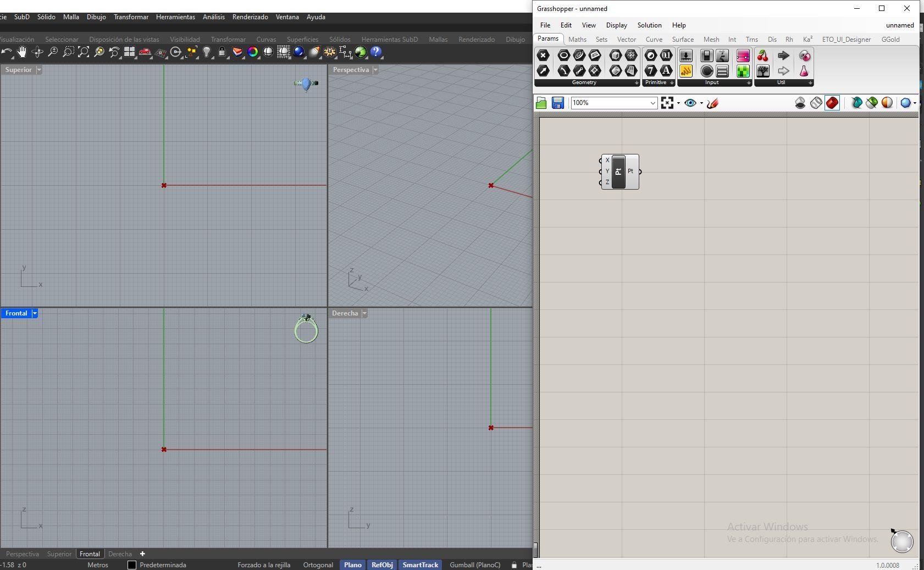The width and height of the screenshot is (924, 570).
Task: Save document with Grasshopper floppy icon
Action: tap(558, 103)
